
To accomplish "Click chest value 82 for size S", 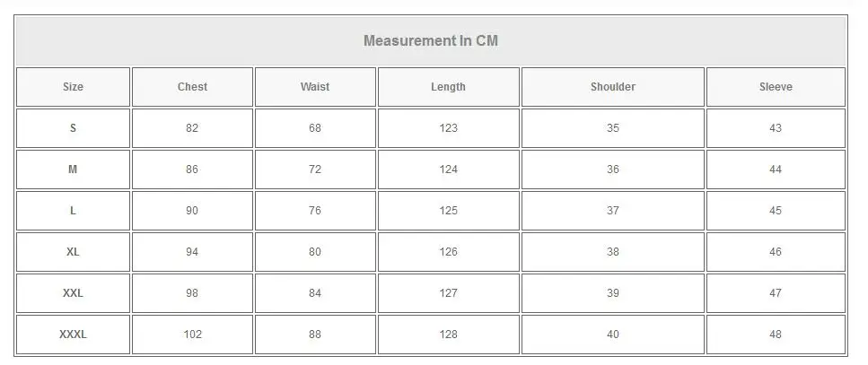I will coord(192,128).
